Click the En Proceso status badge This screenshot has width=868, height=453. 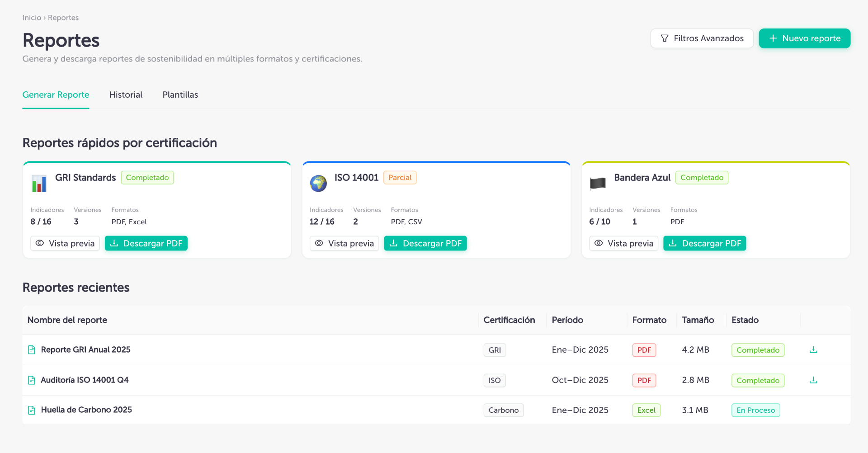point(756,410)
